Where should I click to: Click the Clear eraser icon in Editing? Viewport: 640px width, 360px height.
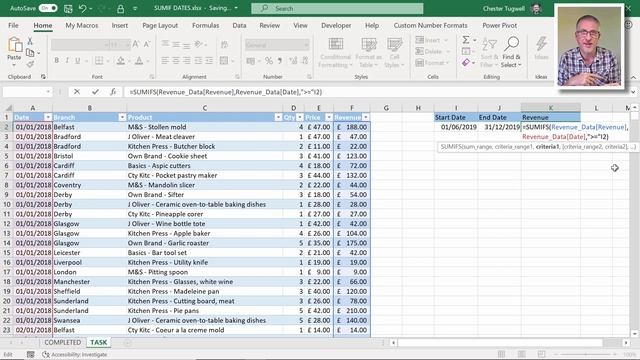click(x=466, y=63)
